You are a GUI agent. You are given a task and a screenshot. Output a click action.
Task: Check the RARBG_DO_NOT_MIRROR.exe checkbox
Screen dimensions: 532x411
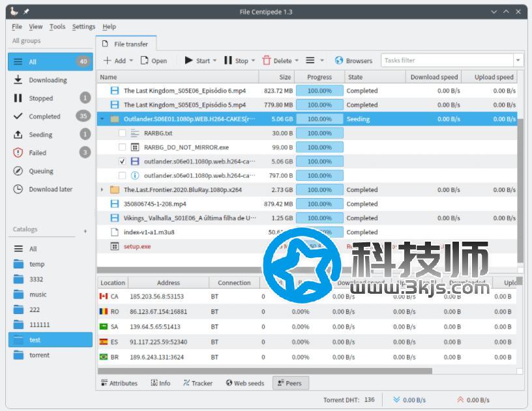tap(122, 147)
